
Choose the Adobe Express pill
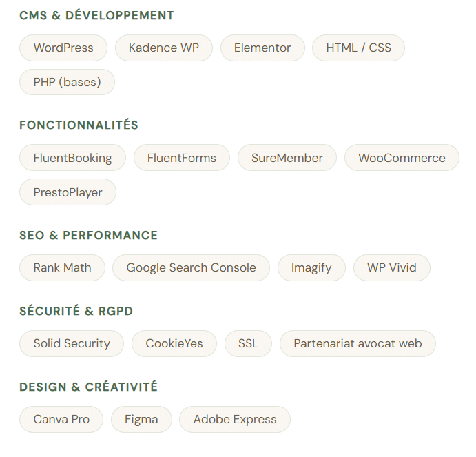pos(235,419)
